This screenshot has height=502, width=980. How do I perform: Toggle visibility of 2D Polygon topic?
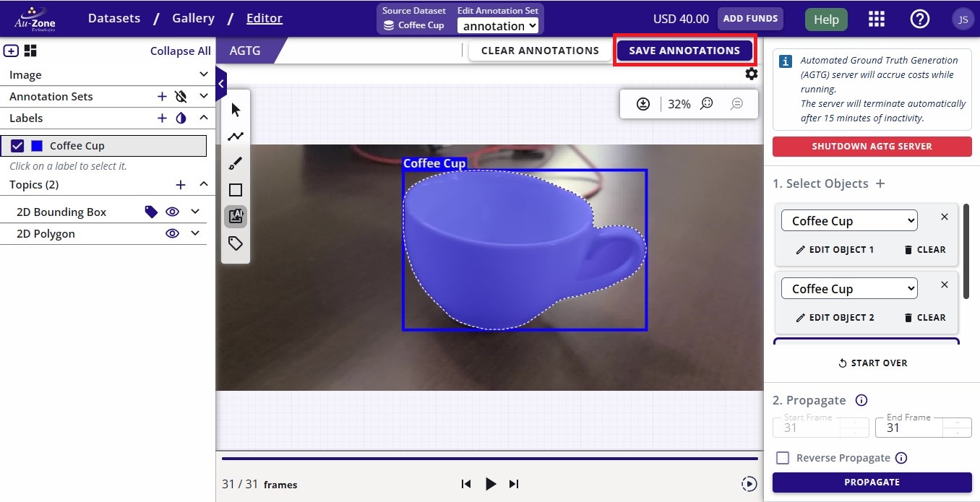coord(172,233)
